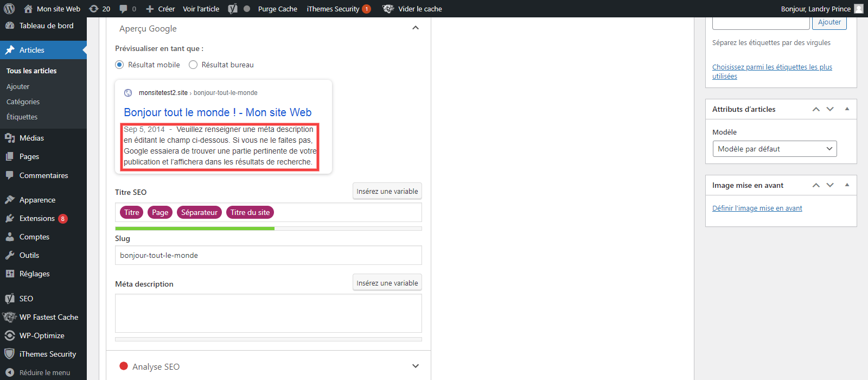Select the Résultat bureau radio button
The width and height of the screenshot is (868, 380).
pyautogui.click(x=193, y=65)
